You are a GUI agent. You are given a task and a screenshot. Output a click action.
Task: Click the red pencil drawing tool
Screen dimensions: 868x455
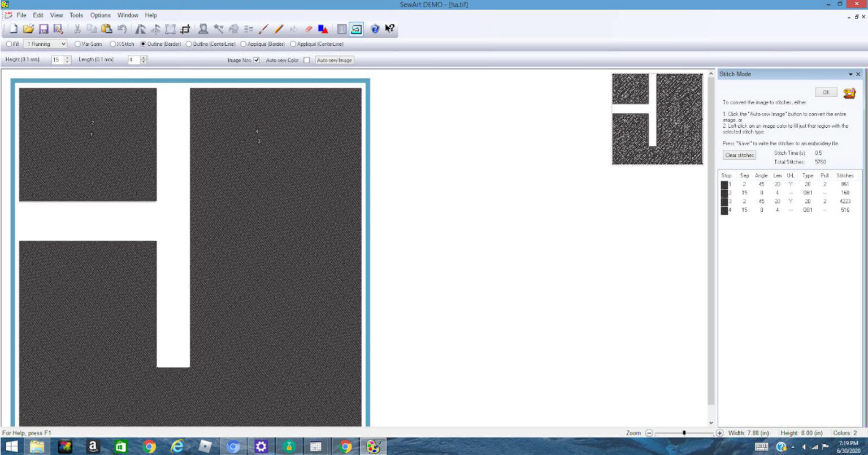[263, 29]
